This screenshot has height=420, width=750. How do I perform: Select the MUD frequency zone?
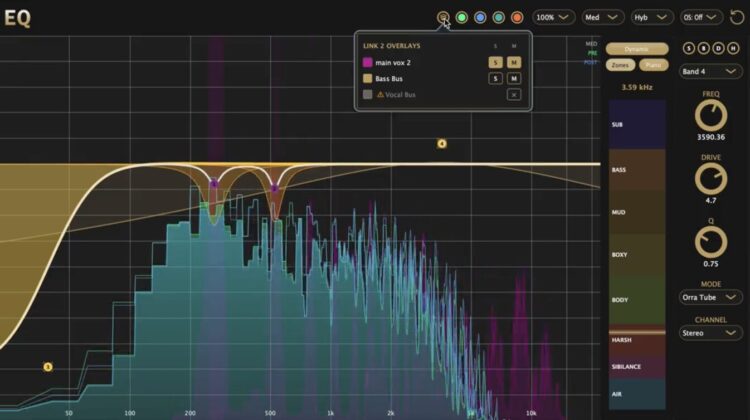click(637, 212)
